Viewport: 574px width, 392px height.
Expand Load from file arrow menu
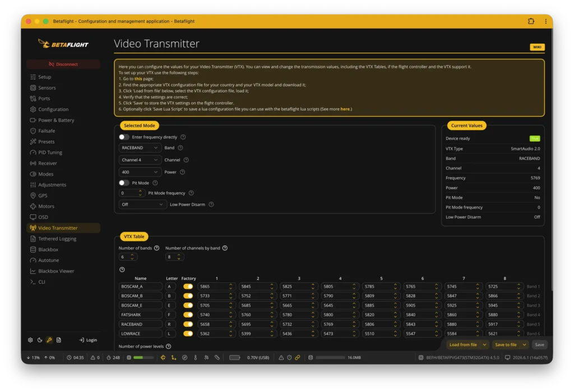(x=485, y=345)
